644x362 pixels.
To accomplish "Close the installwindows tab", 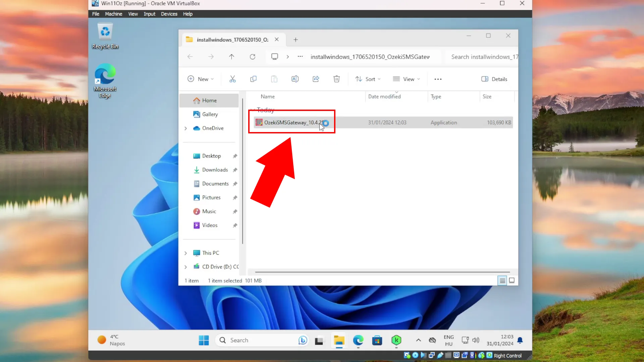I will tap(277, 39).
